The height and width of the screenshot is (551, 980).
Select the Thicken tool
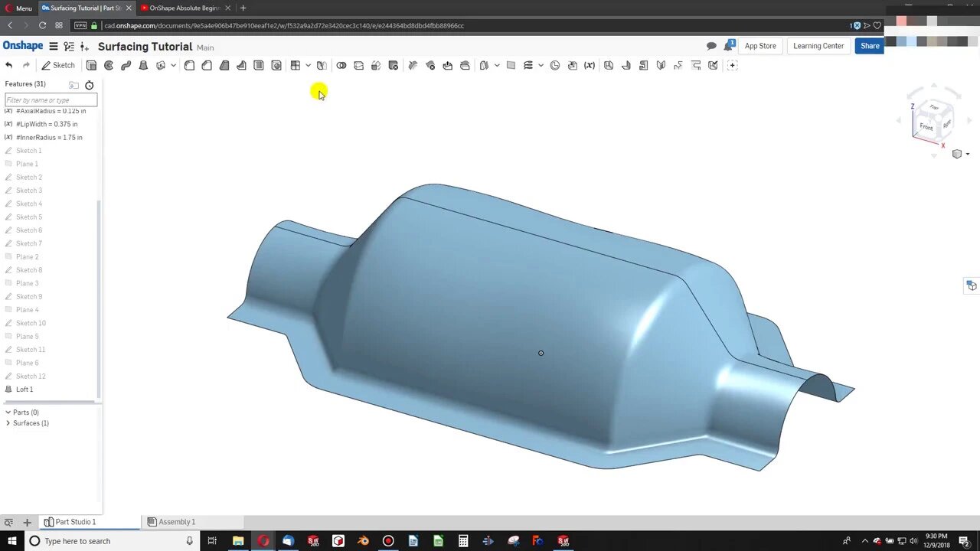[161, 65]
